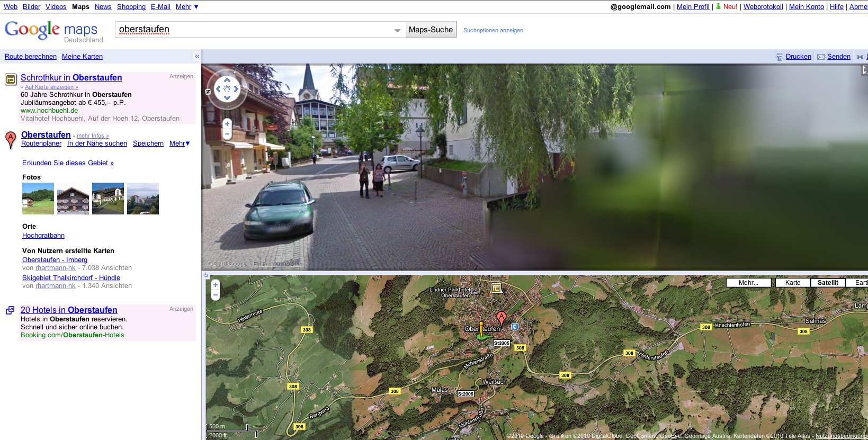Click Speichern link

(x=148, y=143)
